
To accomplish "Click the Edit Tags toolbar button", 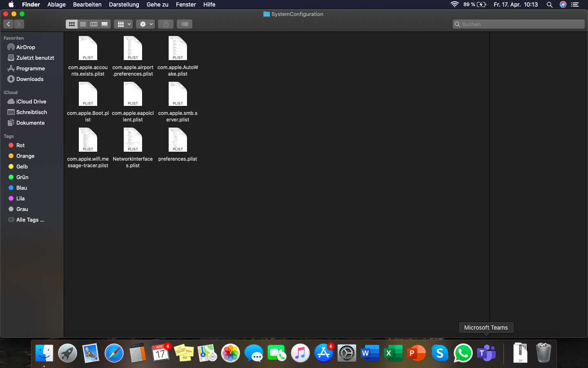I will click(x=185, y=24).
